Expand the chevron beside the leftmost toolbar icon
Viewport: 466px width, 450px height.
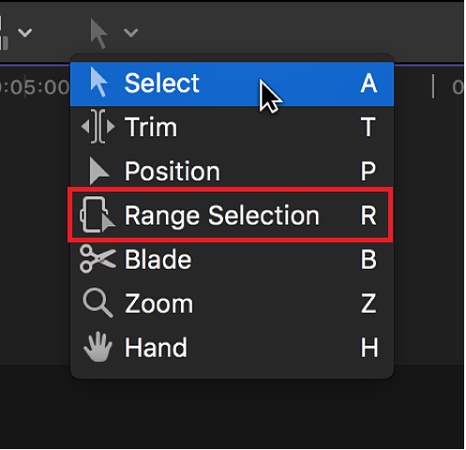(25, 33)
